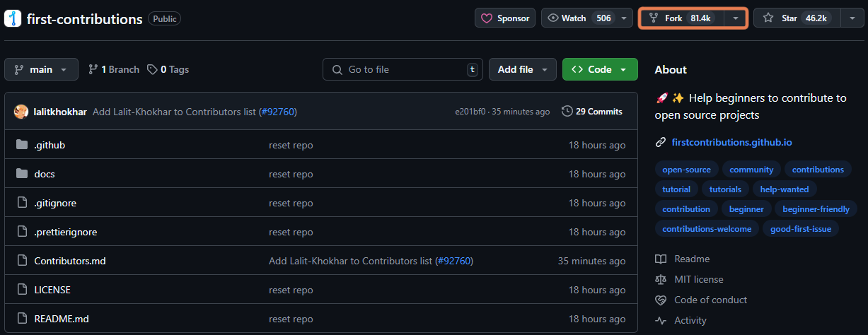868x335 pixels.
Task: Click the docs folder icon
Action: point(22,174)
